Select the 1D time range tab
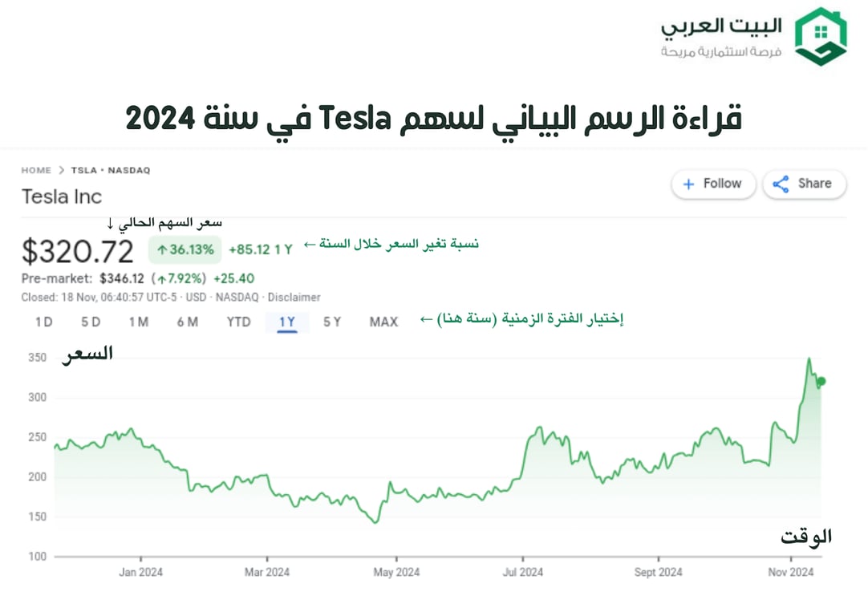The width and height of the screenshot is (868, 616). tap(43, 322)
